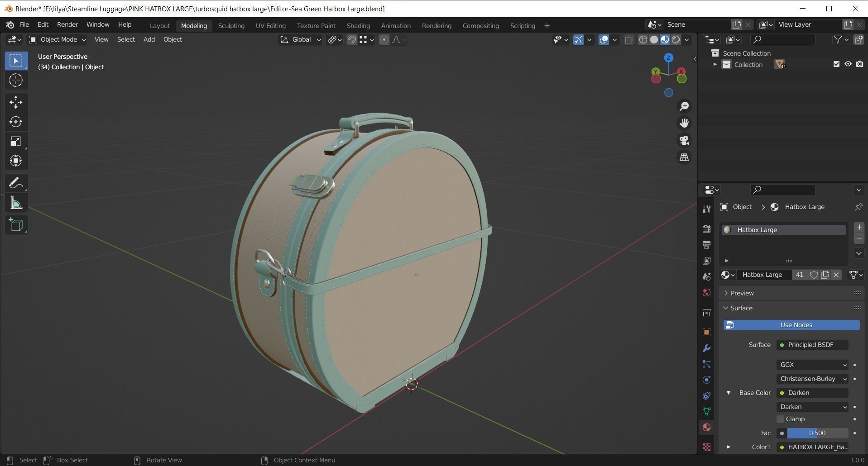Image resolution: width=868 pixels, height=466 pixels.
Task: Click the Move view hand icon
Action: 684,123
